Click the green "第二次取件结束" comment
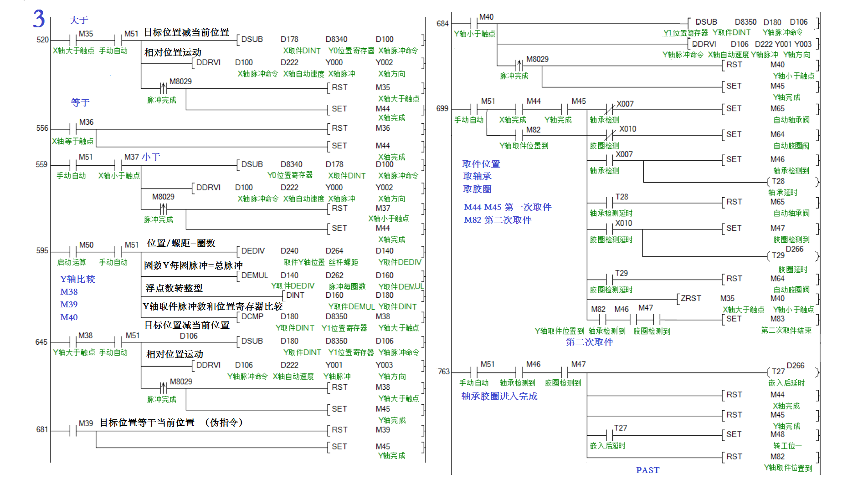Image resolution: width=868 pixels, height=479 pixels. point(786,330)
